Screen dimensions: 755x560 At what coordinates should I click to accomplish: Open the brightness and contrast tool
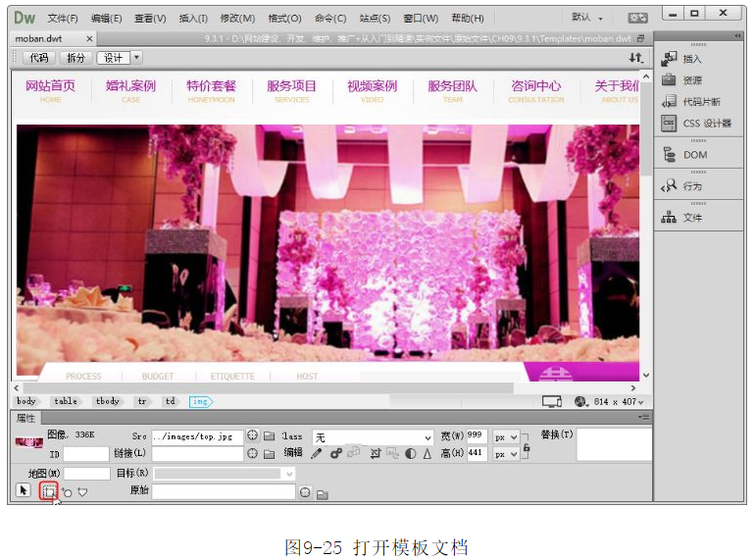410,454
